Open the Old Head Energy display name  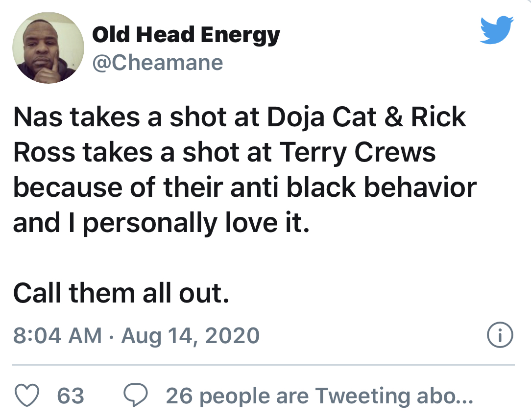[186, 35]
